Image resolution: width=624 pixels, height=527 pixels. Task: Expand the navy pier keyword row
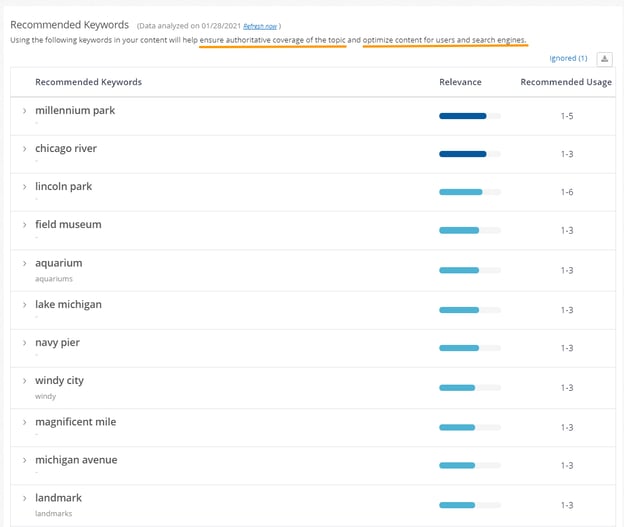pyautogui.click(x=24, y=343)
